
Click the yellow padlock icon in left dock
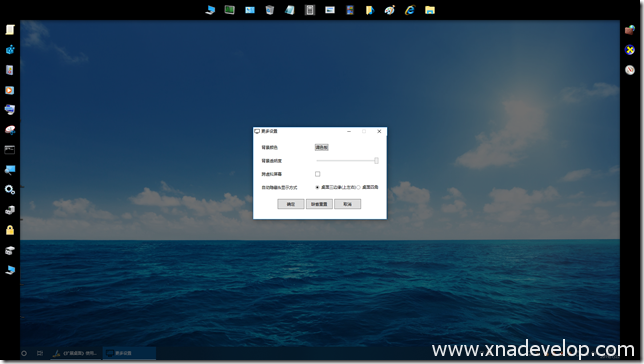coord(10,230)
